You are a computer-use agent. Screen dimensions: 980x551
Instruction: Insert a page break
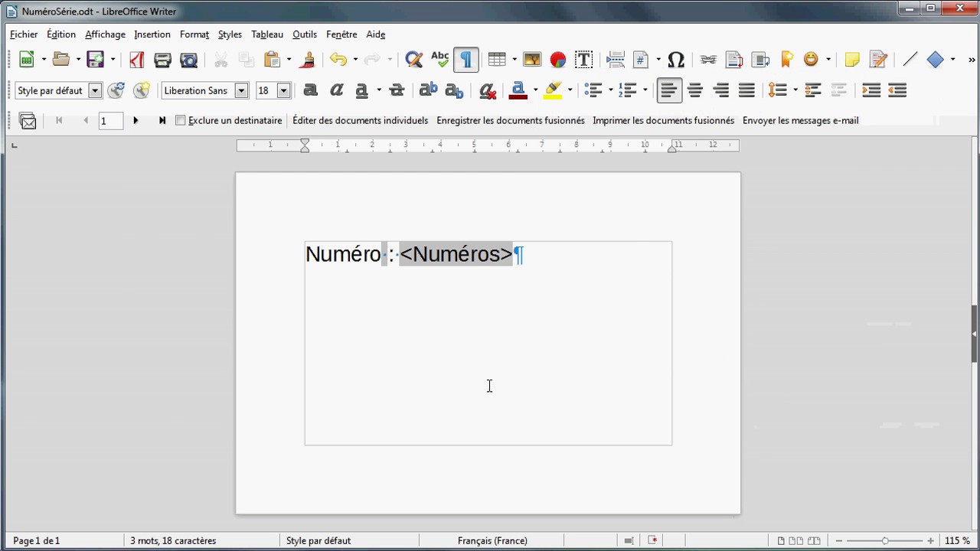point(616,60)
